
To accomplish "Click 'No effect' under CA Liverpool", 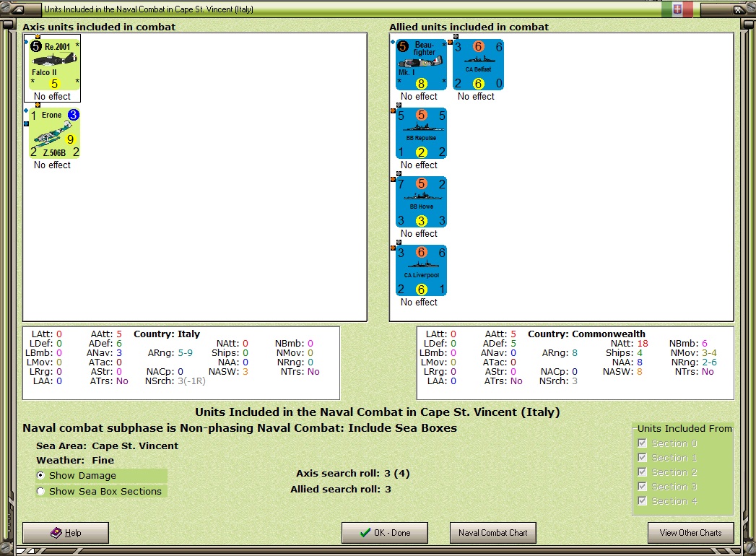I will (x=419, y=302).
